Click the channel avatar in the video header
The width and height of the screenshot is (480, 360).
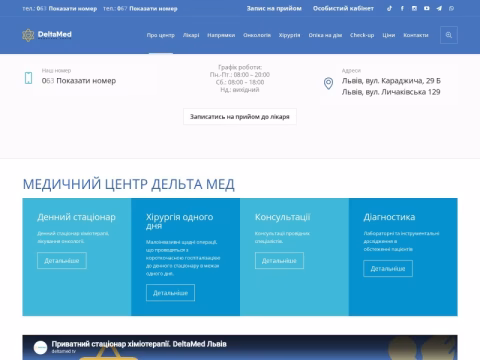(40, 347)
